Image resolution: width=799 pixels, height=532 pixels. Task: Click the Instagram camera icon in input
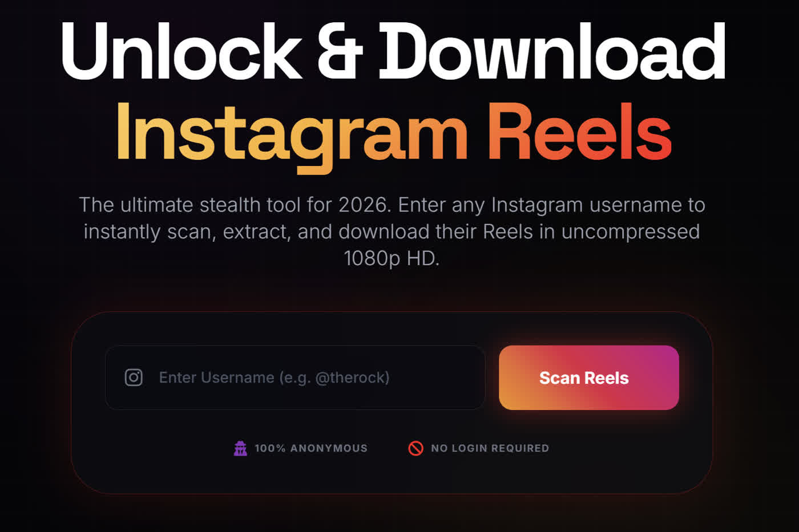(x=134, y=377)
